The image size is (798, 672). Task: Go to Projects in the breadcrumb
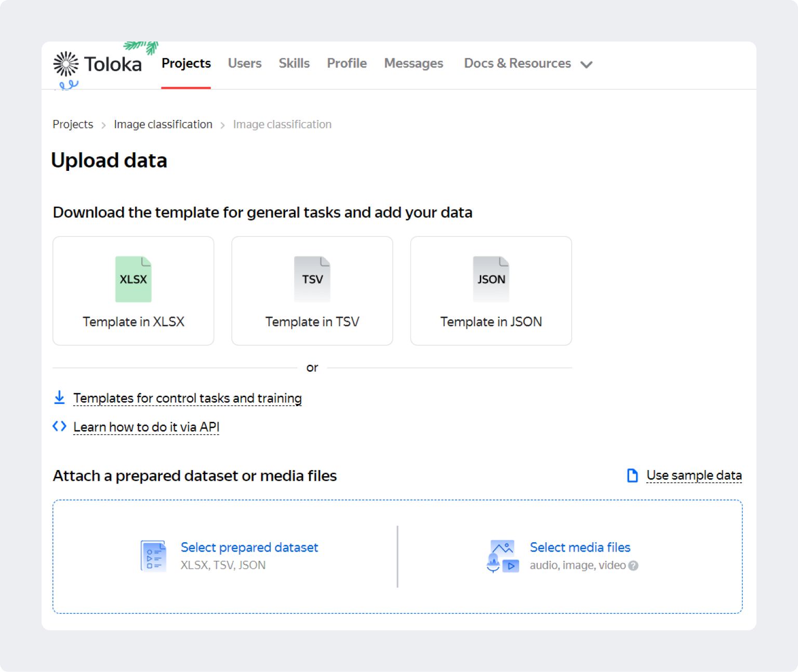(73, 125)
